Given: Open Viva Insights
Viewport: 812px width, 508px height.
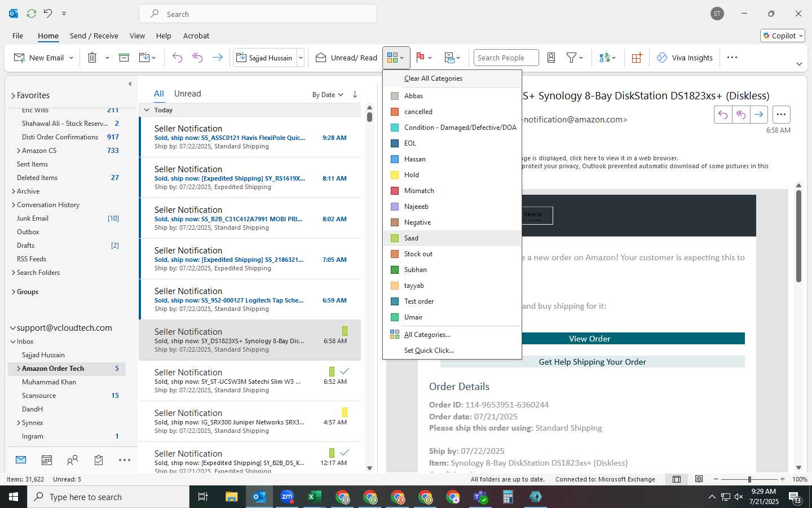Looking at the screenshot, I should [x=685, y=58].
